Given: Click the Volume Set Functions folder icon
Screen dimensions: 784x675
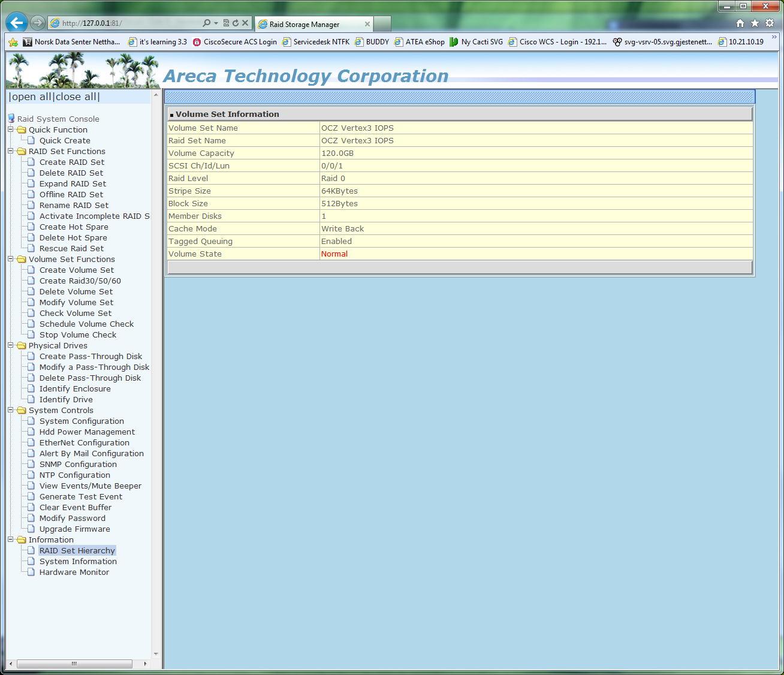Looking at the screenshot, I should pyautogui.click(x=22, y=259).
